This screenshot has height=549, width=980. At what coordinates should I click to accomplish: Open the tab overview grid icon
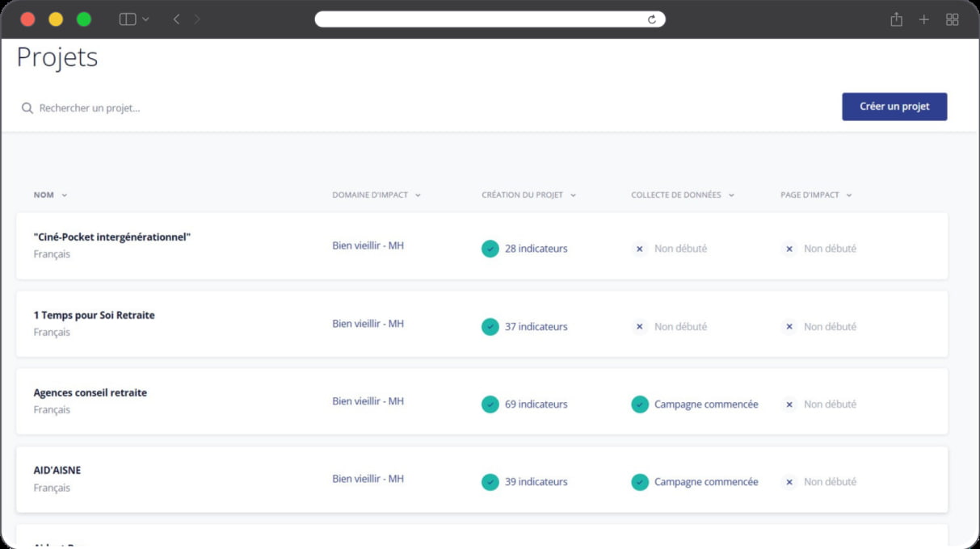[x=952, y=19]
